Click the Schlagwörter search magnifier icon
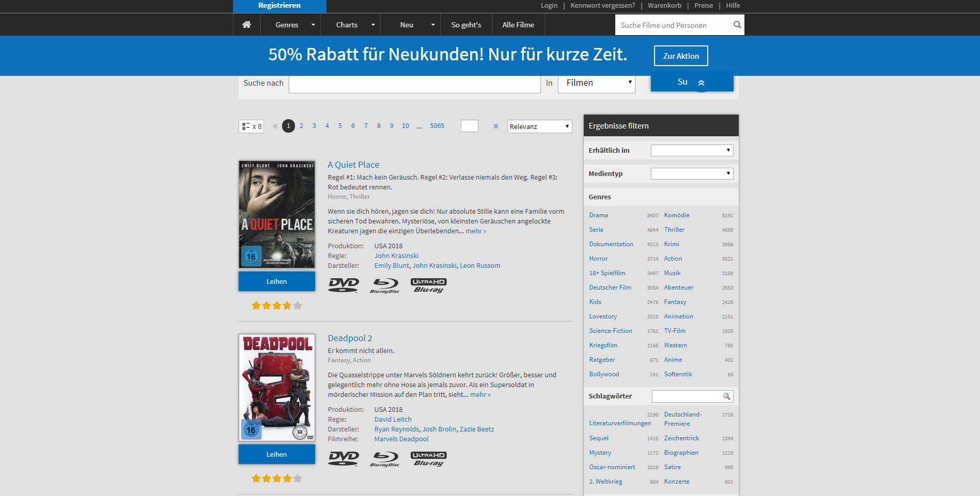 point(727,396)
